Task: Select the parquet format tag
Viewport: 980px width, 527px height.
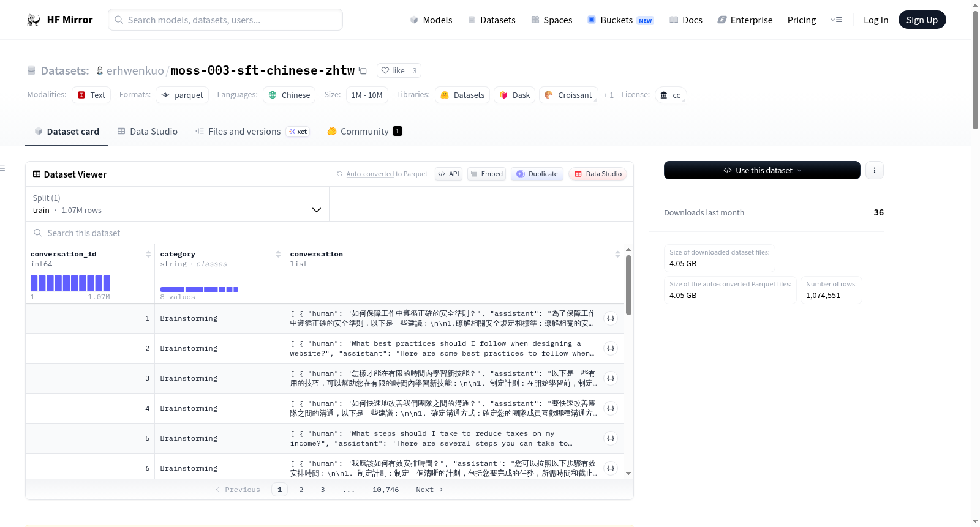Action: 182,95
